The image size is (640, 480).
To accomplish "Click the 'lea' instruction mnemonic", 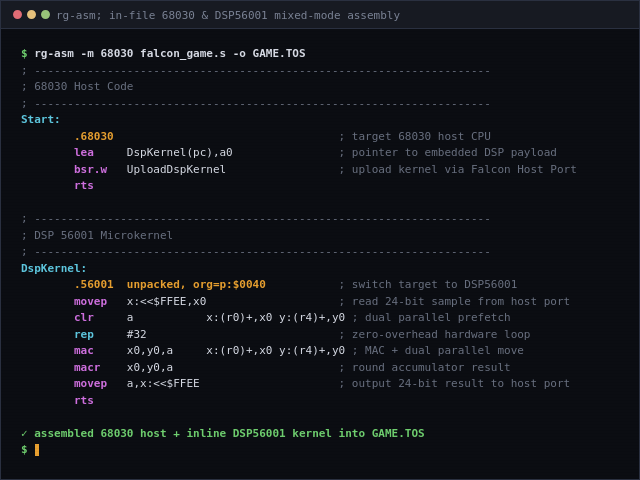I will click(x=84, y=153).
